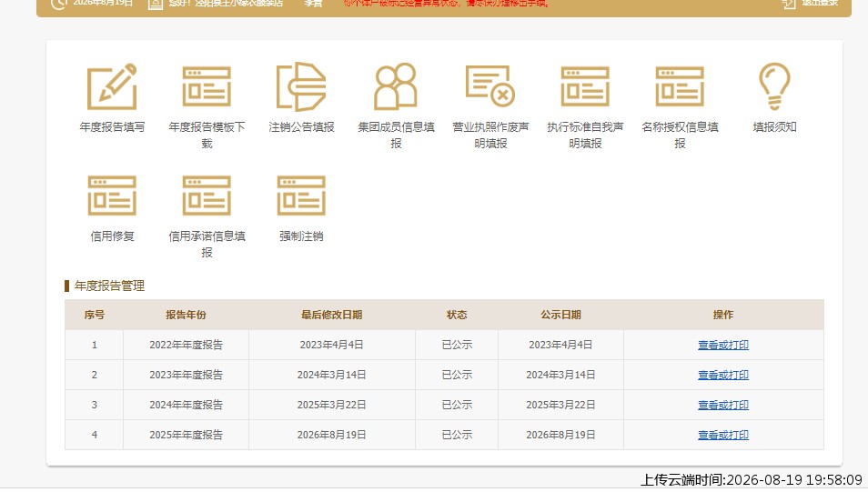Click 公示日期 value 2026年8月19日 in row 4

click(x=560, y=435)
